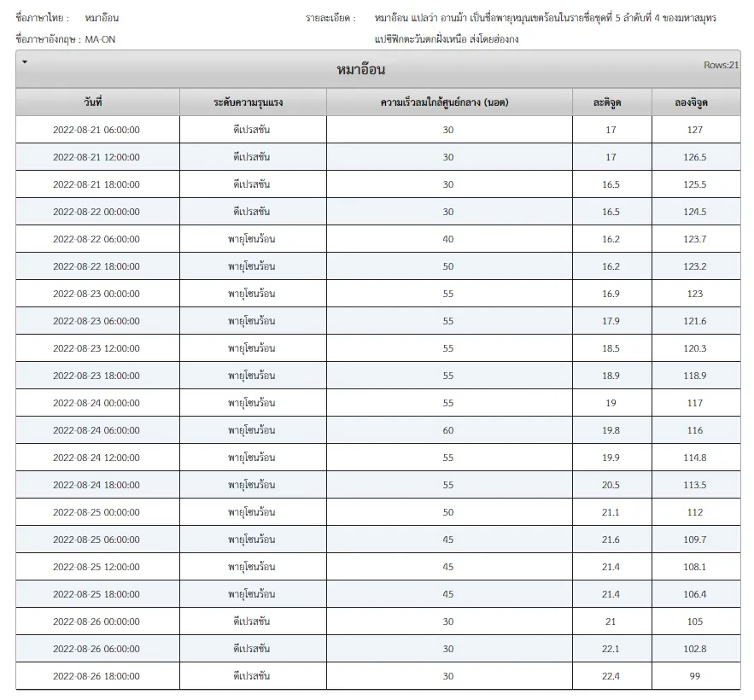Click latitude value 20.5
This screenshot has height=700, width=754.
(611, 485)
